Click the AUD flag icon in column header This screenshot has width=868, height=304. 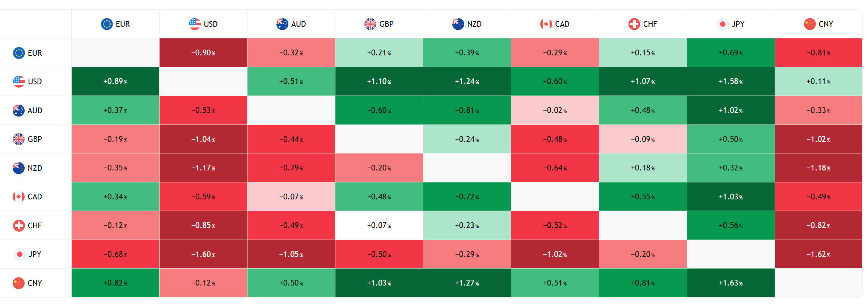pyautogui.click(x=282, y=24)
